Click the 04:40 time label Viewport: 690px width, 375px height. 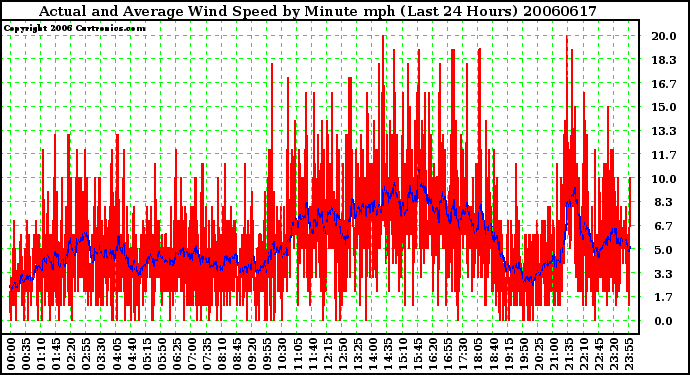point(132,354)
